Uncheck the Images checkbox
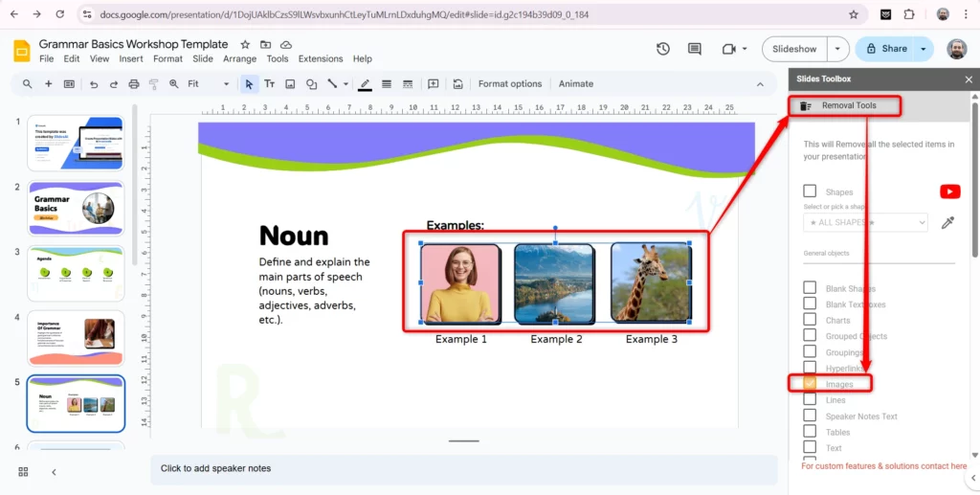This screenshot has width=980, height=495. [x=810, y=384]
